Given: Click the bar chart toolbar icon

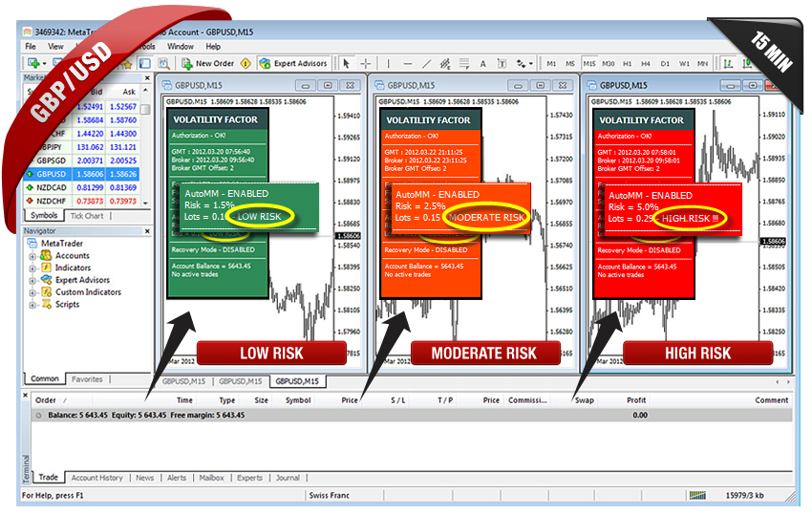Looking at the screenshot, I should click(x=728, y=63).
